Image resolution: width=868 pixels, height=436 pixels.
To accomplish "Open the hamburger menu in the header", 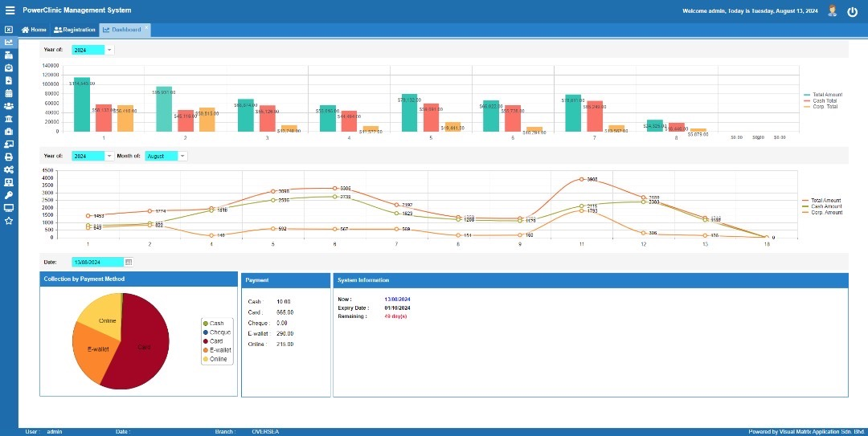I will (x=10, y=10).
